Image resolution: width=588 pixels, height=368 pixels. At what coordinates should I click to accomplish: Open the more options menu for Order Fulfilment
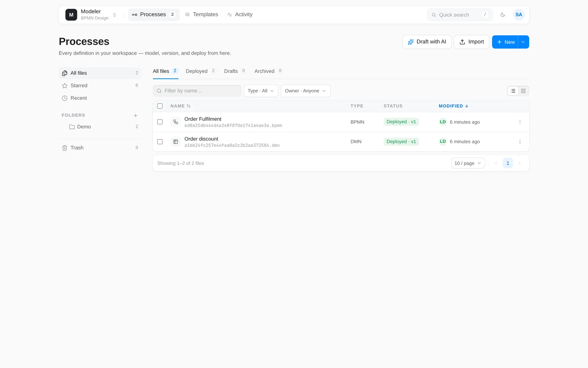click(x=520, y=122)
